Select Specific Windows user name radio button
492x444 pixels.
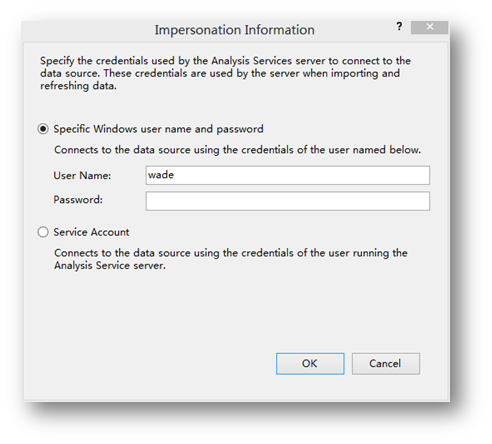(x=43, y=129)
